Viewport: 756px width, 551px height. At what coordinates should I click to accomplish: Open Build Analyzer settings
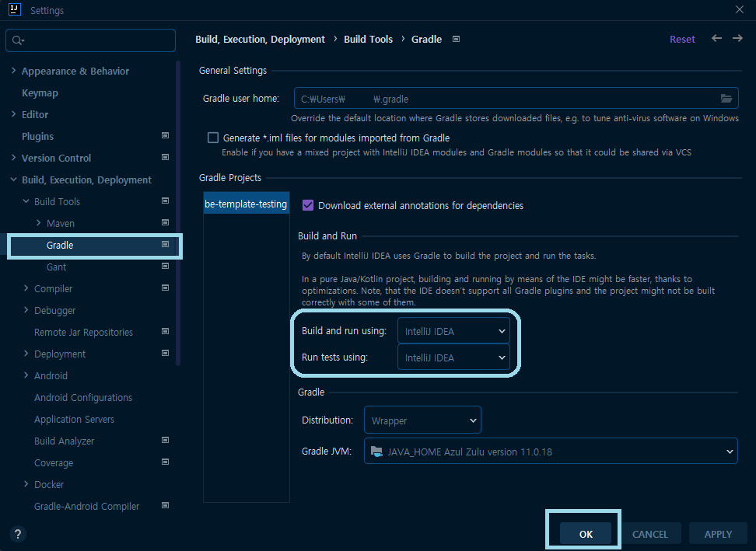pos(64,441)
